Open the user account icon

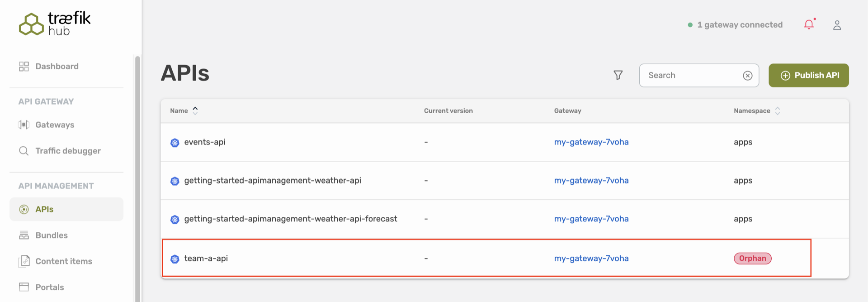point(837,25)
